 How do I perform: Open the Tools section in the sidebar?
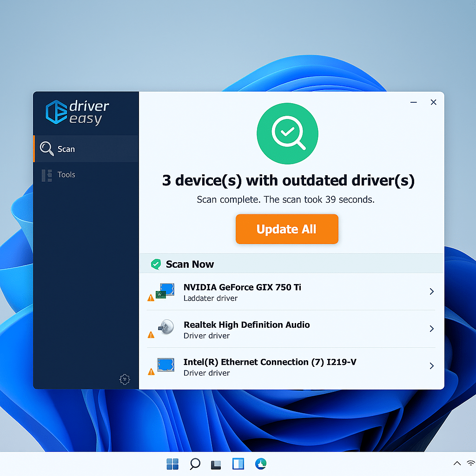66,175
